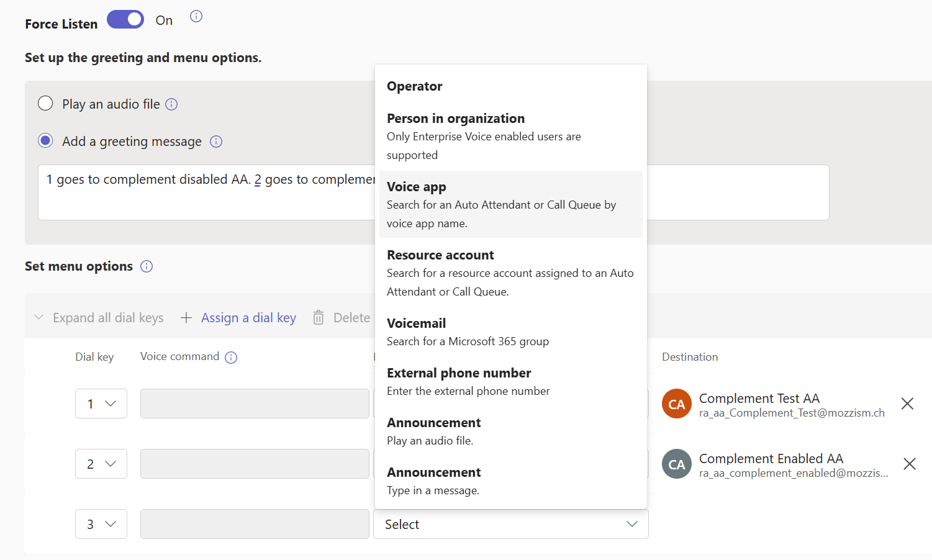The image size is (932, 560).
Task: Click the Destination column header
Action: pos(690,357)
